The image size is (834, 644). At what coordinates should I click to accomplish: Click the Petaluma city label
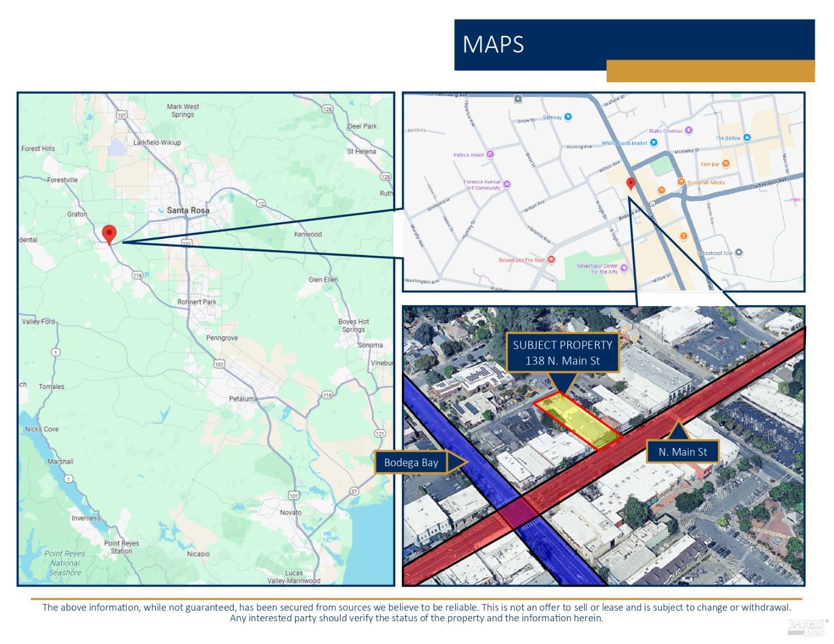243,399
